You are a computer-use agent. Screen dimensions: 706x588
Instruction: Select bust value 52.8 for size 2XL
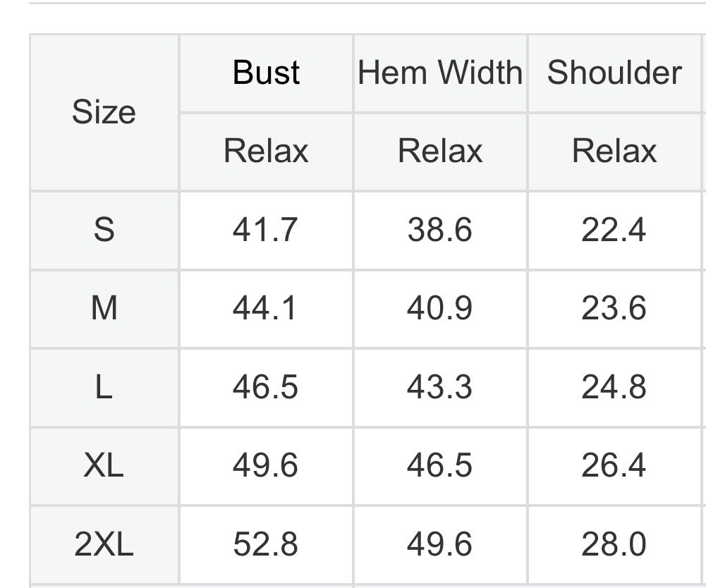coord(265,544)
